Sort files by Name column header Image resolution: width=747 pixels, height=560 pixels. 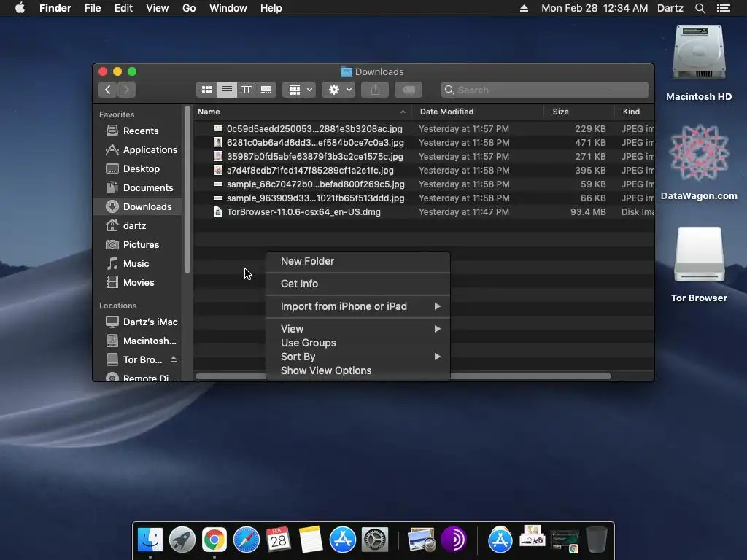coord(303,112)
